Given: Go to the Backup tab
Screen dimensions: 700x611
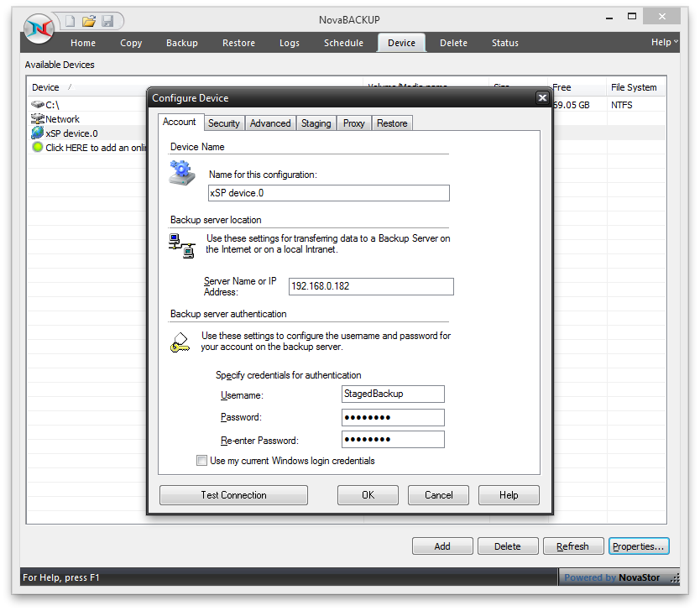Looking at the screenshot, I should 182,43.
